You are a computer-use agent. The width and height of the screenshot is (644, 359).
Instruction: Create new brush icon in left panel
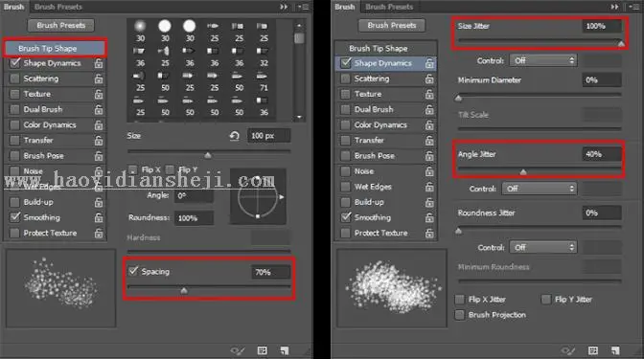tap(285, 350)
